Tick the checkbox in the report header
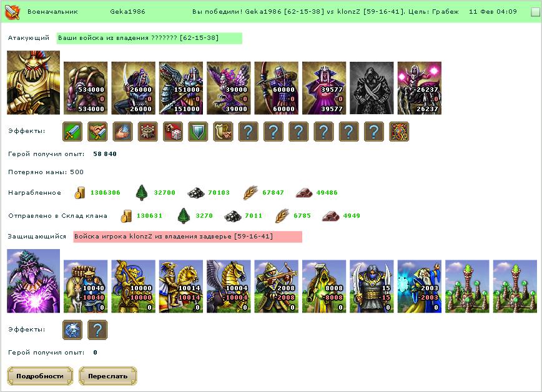The image size is (542, 392). (535, 12)
